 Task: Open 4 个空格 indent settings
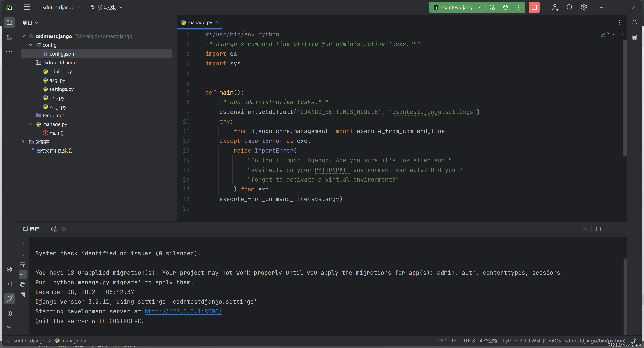point(488,341)
